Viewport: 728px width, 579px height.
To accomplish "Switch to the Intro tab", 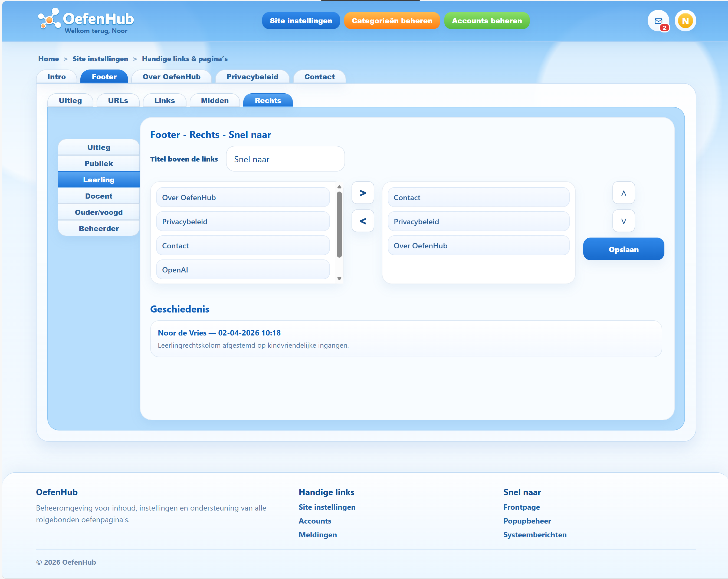I will tap(56, 77).
